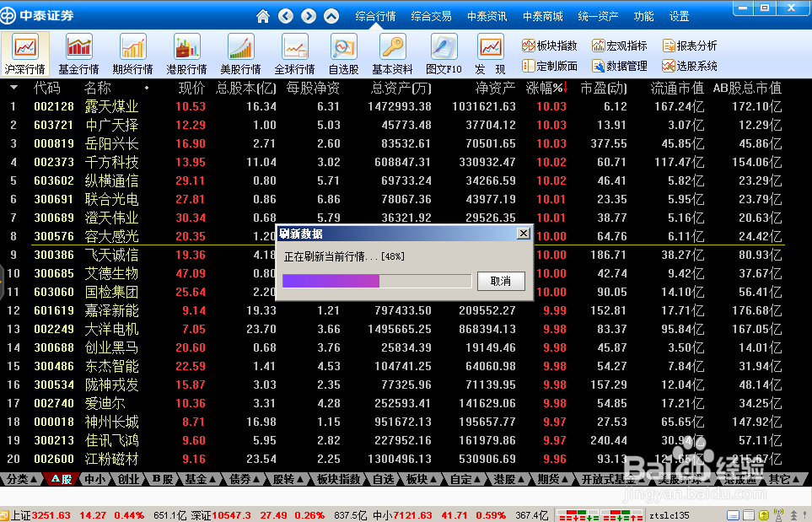The width and height of the screenshot is (812, 522).
Task: Click the 深证 index value 10547.3
Action: coord(232,515)
